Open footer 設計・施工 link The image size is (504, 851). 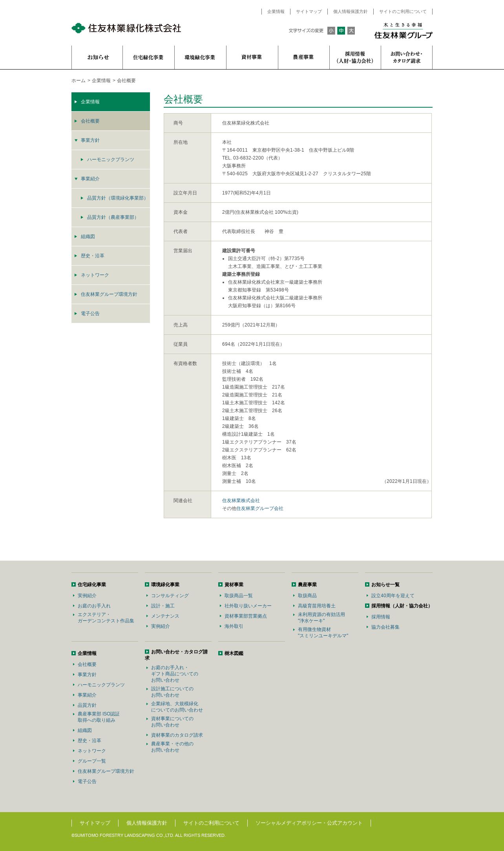163,606
